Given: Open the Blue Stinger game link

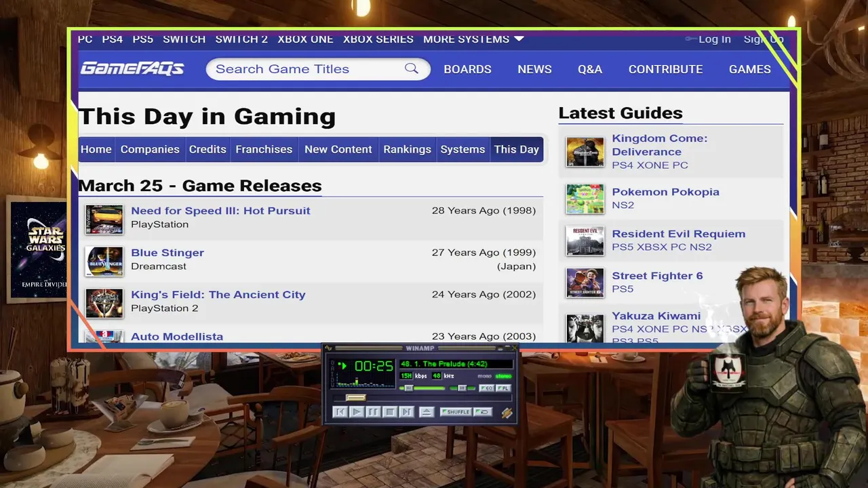Looking at the screenshot, I should (167, 253).
